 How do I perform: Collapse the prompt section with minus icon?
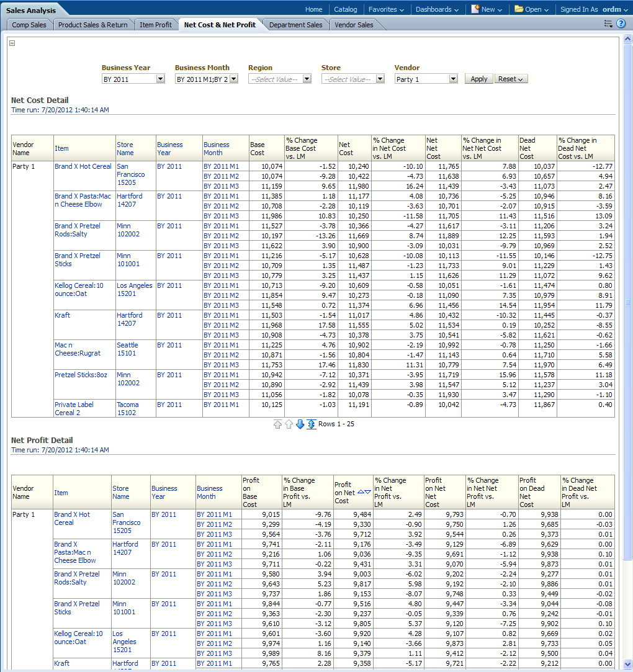tap(12, 43)
